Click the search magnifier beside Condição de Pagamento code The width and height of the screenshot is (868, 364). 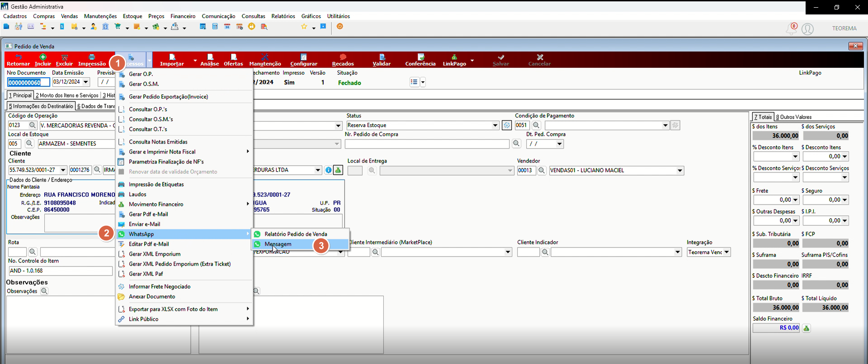pos(536,125)
